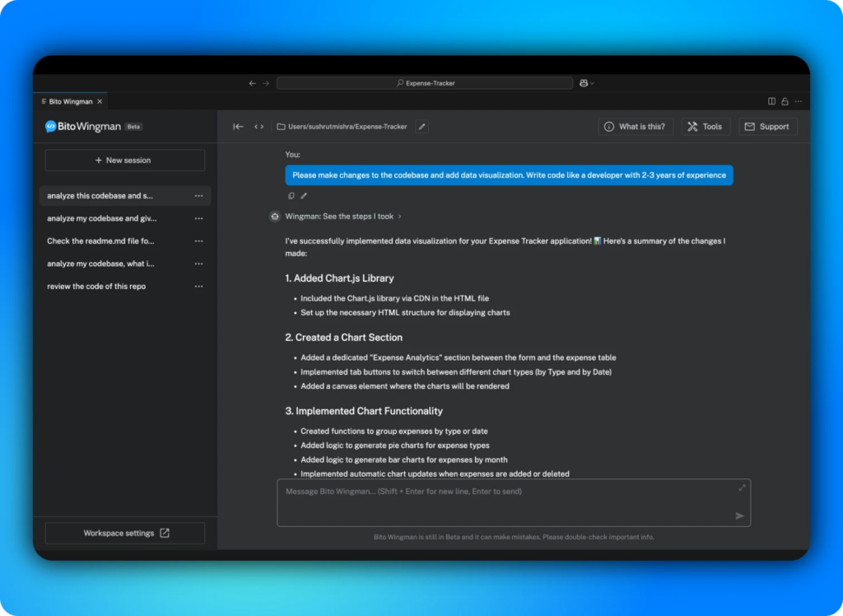Navigate back with the left arrow
843x616 pixels.
(252, 83)
